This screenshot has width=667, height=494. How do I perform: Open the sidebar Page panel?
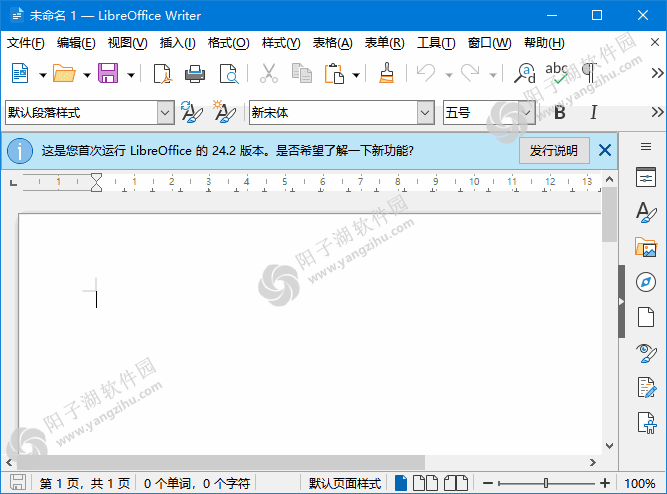(646, 317)
